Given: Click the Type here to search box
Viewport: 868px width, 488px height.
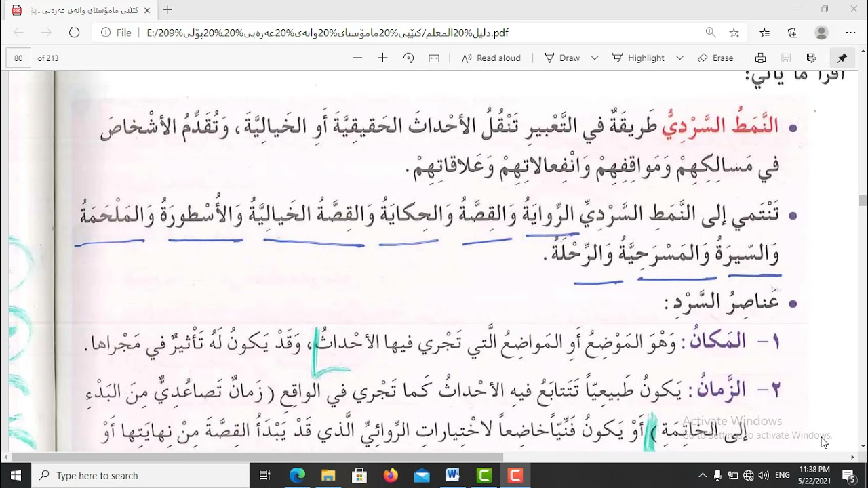Looking at the screenshot, I should click(x=140, y=475).
